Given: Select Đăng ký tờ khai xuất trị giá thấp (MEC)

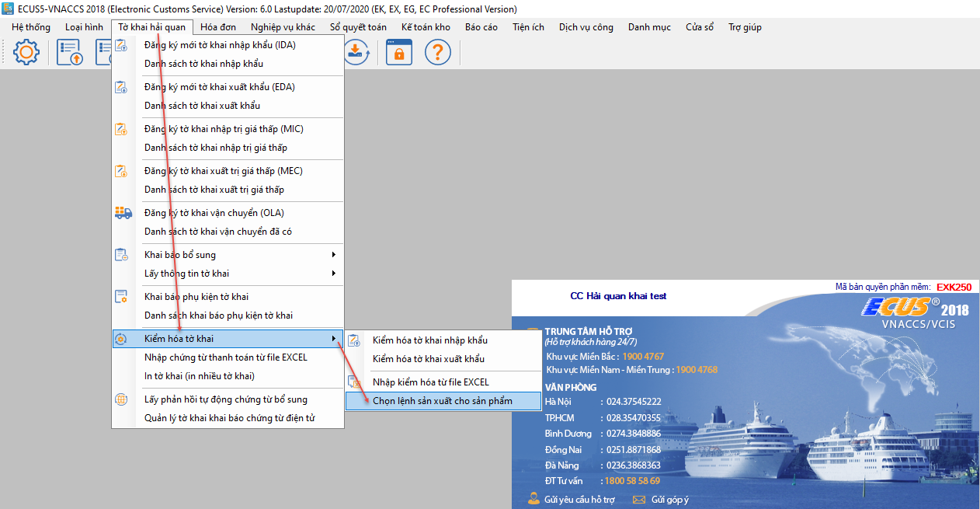Looking at the screenshot, I should (x=228, y=171).
